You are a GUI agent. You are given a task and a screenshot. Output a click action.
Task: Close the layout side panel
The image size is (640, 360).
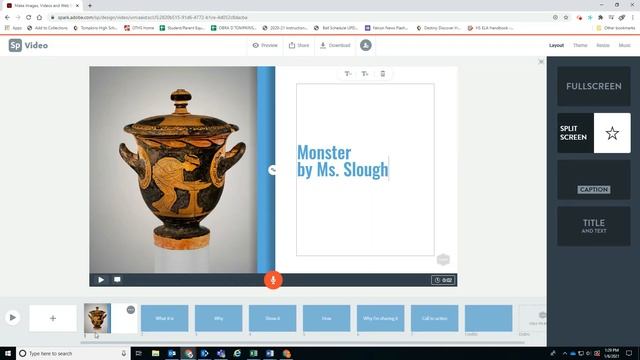tap(541, 62)
